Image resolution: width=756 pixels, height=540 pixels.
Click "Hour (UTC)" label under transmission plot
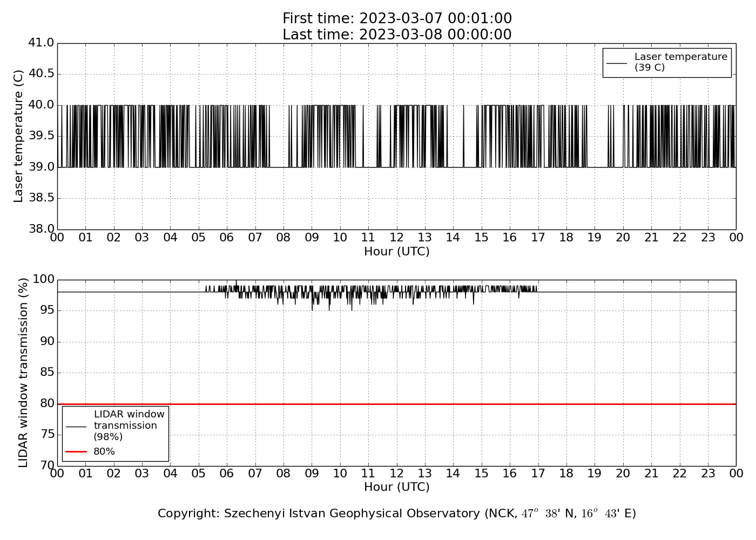(397, 487)
